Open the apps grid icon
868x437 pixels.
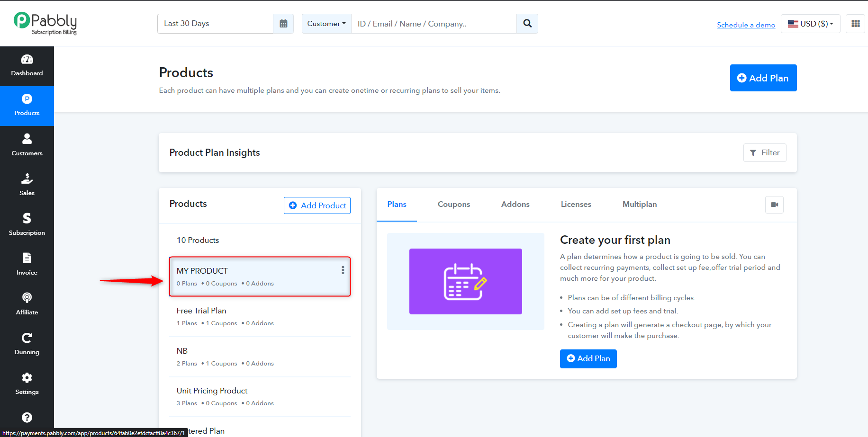tap(856, 24)
